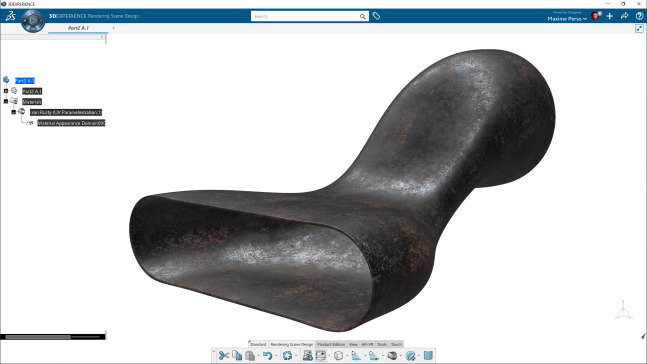Select the highlighted root Part2 A.1 node
Screen dimensions: 647x364
(x=25, y=80)
